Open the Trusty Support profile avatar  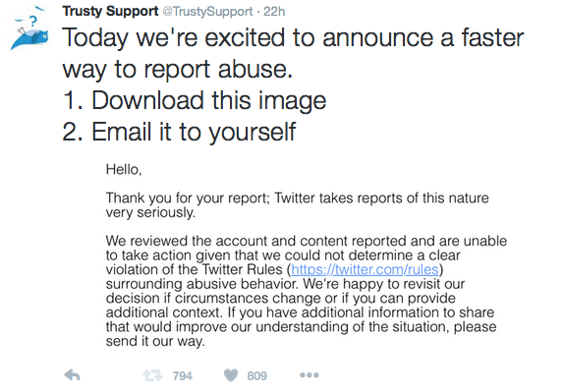coord(29,28)
